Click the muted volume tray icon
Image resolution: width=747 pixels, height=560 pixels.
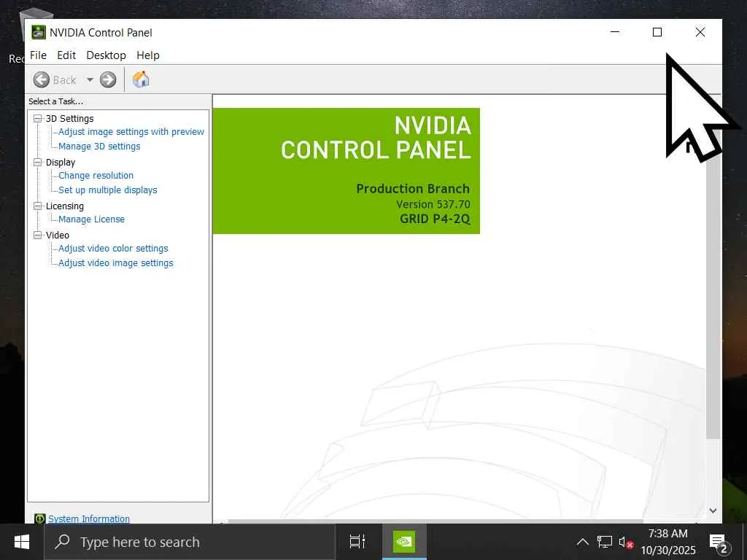(625, 542)
